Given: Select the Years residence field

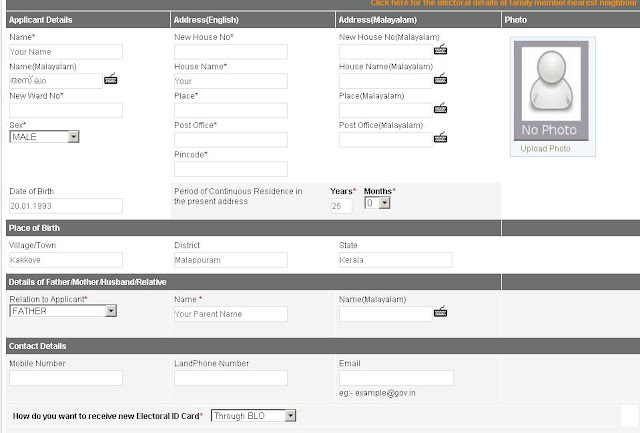Looking at the screenshot, I should [341, 206].
